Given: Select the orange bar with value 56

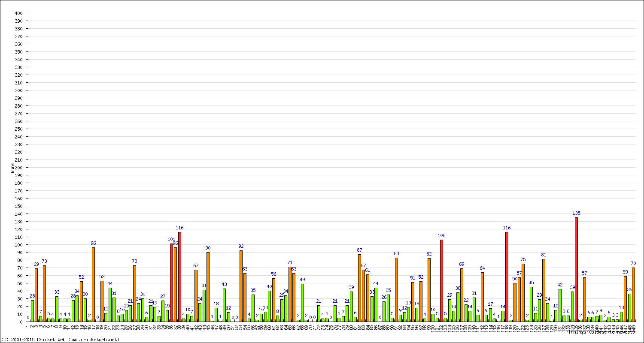Looking at the screenshot, I should pyautogui.click(x=273, y=300).
